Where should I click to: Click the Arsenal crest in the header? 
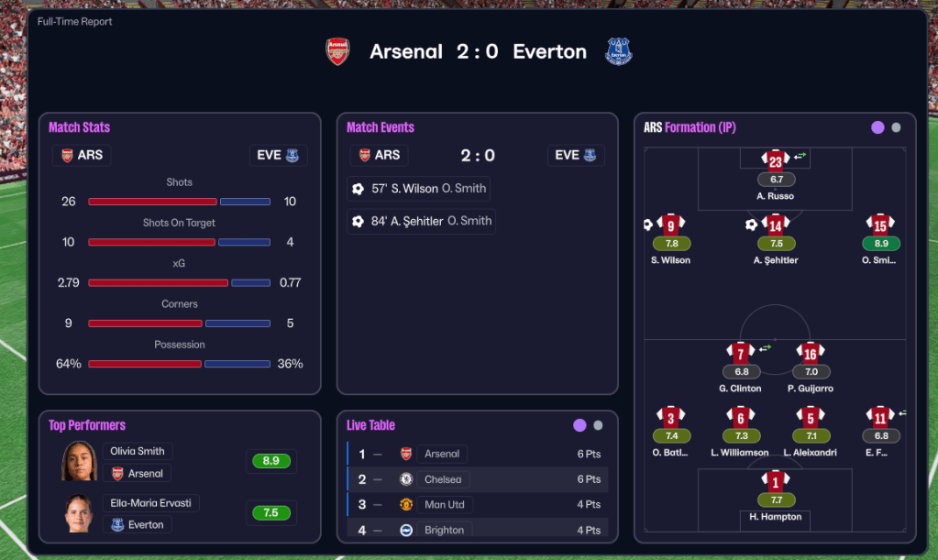(x=338, y=51)
